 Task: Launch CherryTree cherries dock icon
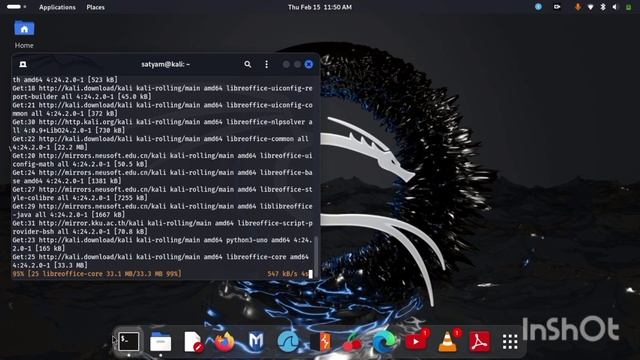(351, 341)
